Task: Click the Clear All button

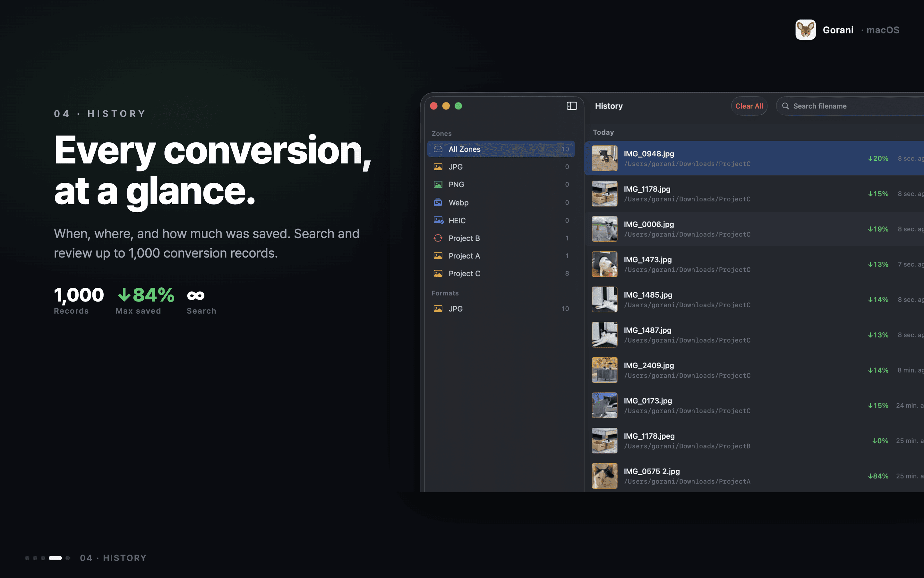Action: click(x=749, y=106)
